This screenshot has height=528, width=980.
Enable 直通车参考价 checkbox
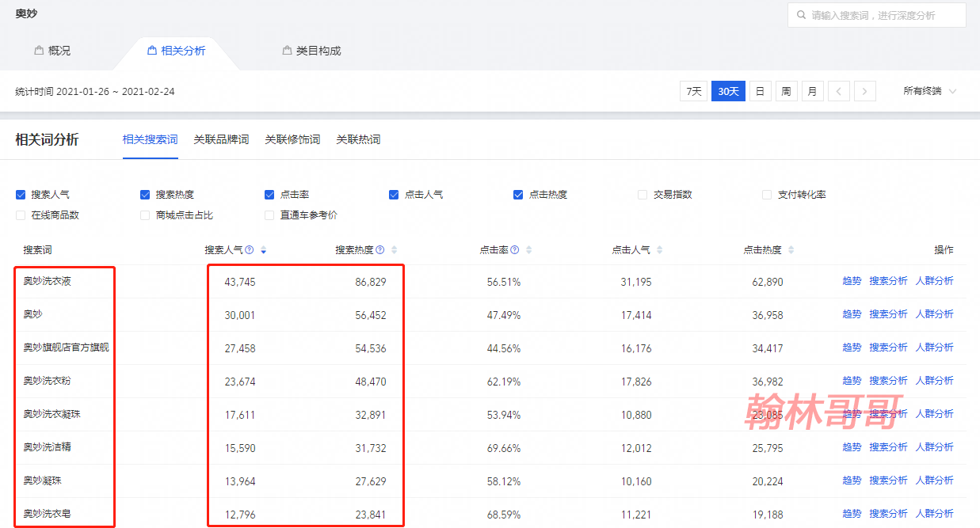[269, 215]
